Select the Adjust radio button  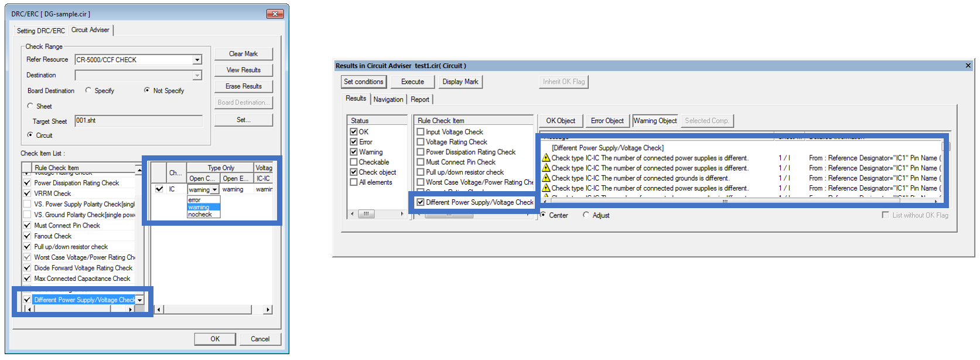coord(586,215)
